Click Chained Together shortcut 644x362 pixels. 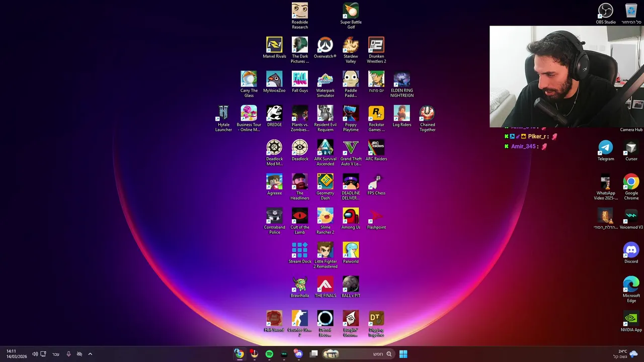[427, 118]
